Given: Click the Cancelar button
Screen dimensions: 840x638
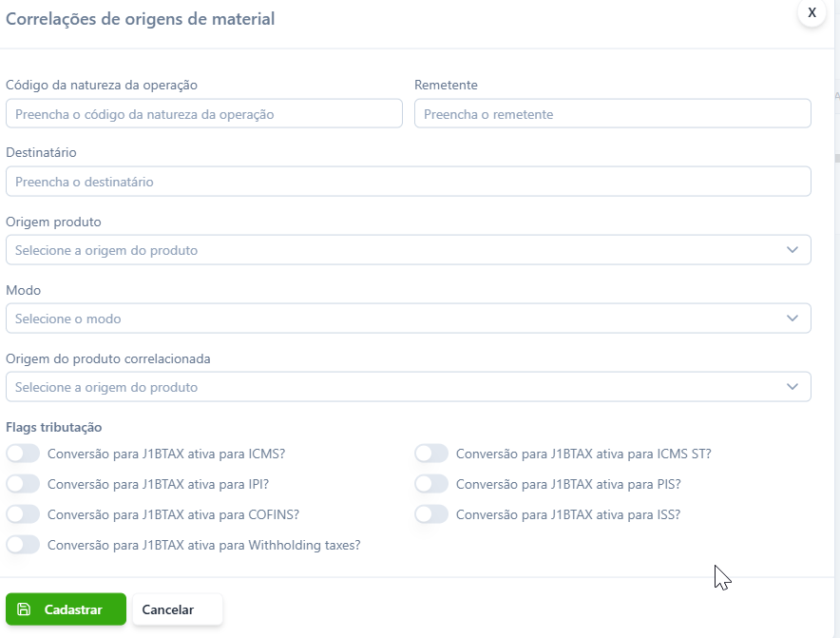Looking at the screenshot, I should point(178,609).
